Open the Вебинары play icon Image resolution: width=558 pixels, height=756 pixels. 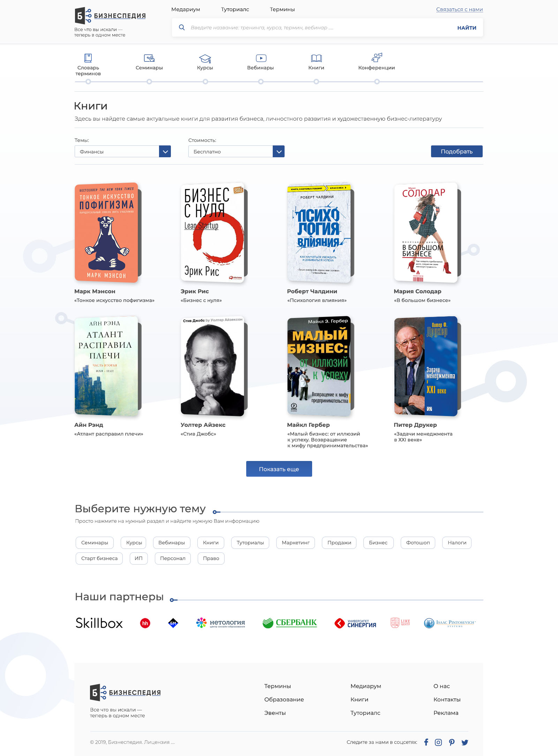pos(261,58)
